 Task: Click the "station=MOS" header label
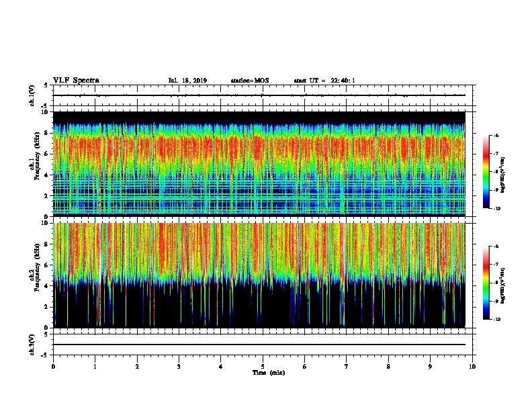coord(250,81)
